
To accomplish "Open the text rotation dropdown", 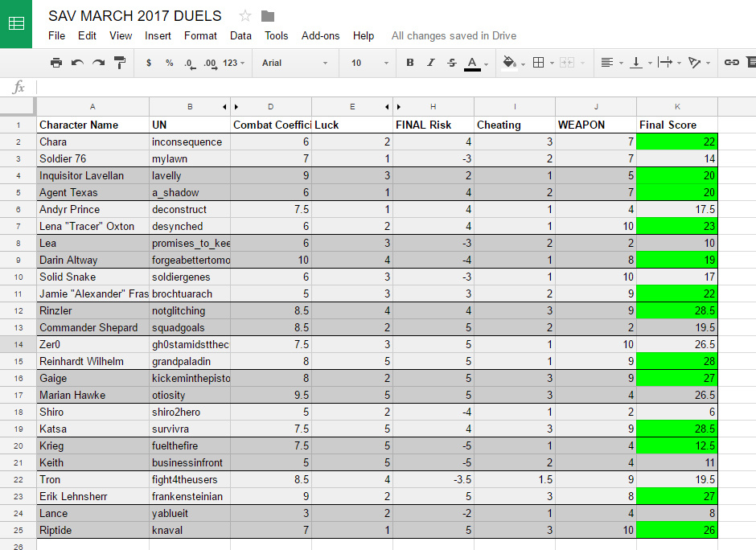I will (x=699, y=63).
